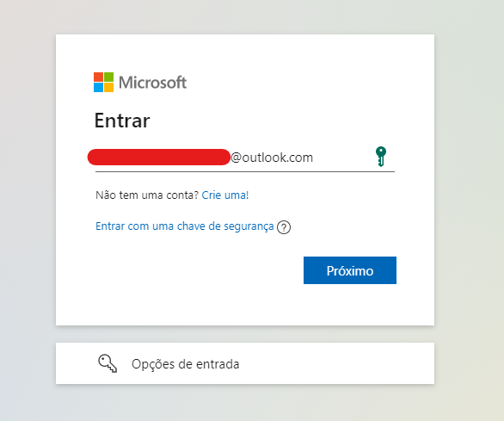This screenshot has width=504, height=421.
Task: Click the Próximo button
Action: pos(350,270)
